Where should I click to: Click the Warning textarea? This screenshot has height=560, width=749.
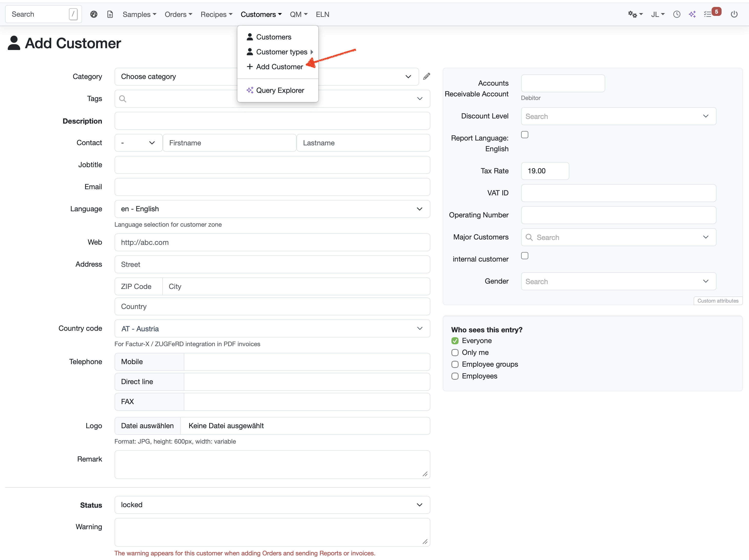272,532
